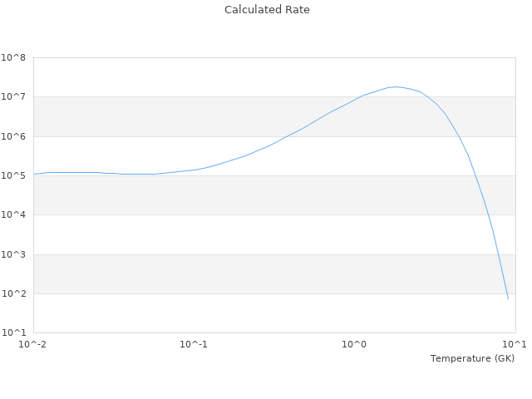
Task: Click the peak of the blue rate curve
Action: (x=397, y=86)
